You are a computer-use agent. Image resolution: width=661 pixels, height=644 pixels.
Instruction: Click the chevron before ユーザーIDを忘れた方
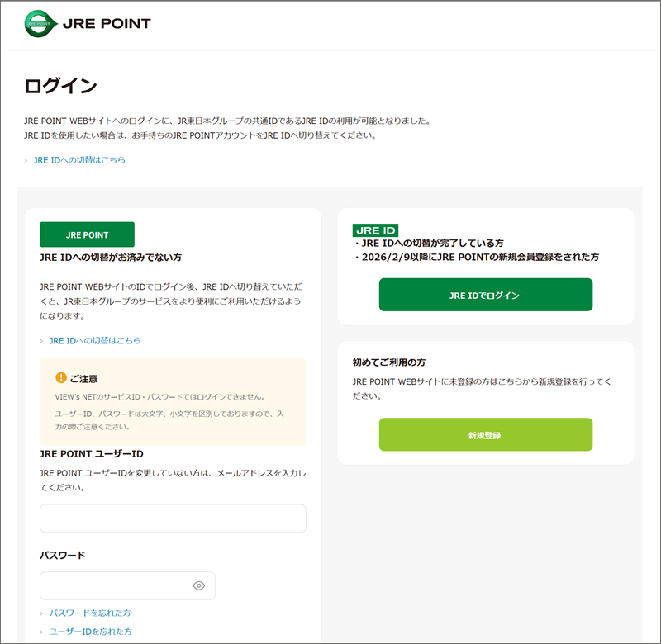coord(42,632)
